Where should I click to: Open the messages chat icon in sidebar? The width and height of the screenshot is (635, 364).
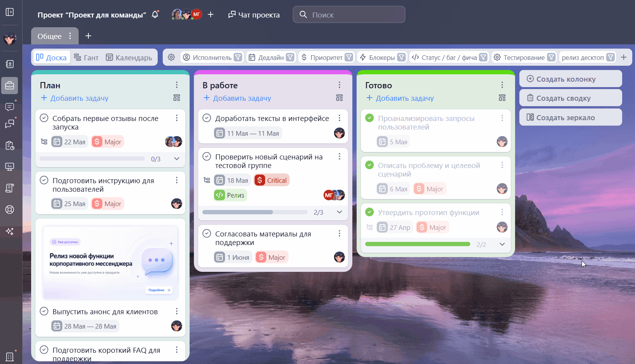click(10, 107)
